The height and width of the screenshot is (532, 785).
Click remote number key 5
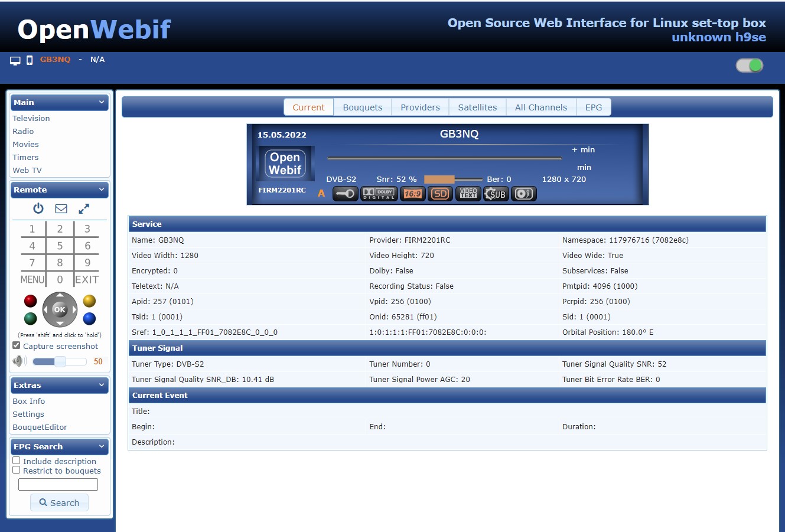(x=60, y=246)
